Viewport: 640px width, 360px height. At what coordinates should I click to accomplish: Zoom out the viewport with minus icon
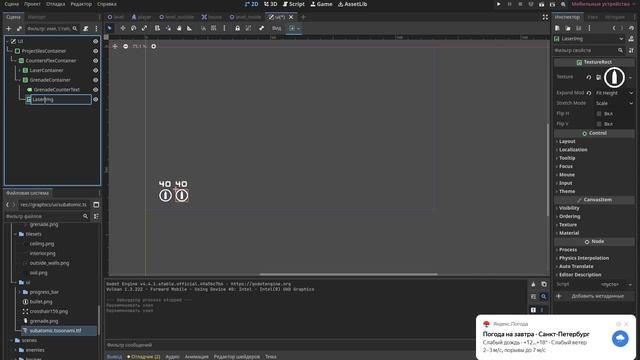tap(126, 46)
